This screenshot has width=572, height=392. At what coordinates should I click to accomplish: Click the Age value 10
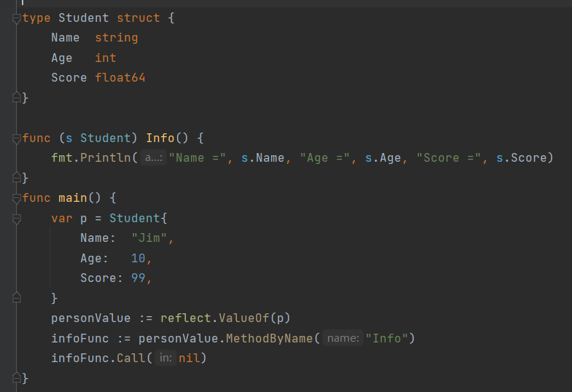(x=138, y=258)
